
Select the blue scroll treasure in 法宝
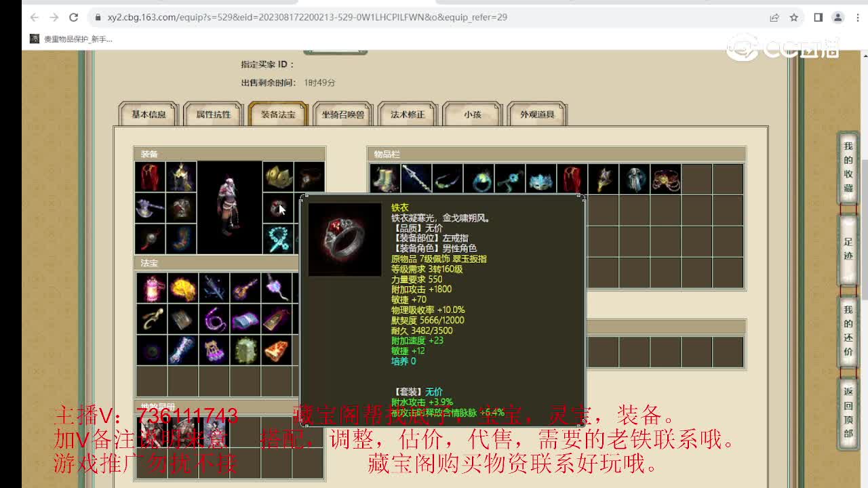click(245, 319)
